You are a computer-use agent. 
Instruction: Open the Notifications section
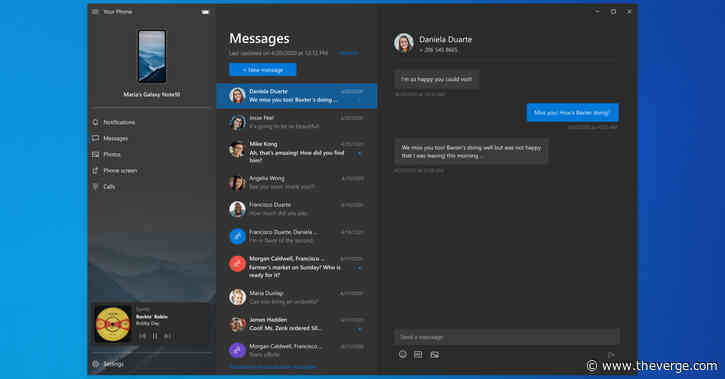[152, 122]
